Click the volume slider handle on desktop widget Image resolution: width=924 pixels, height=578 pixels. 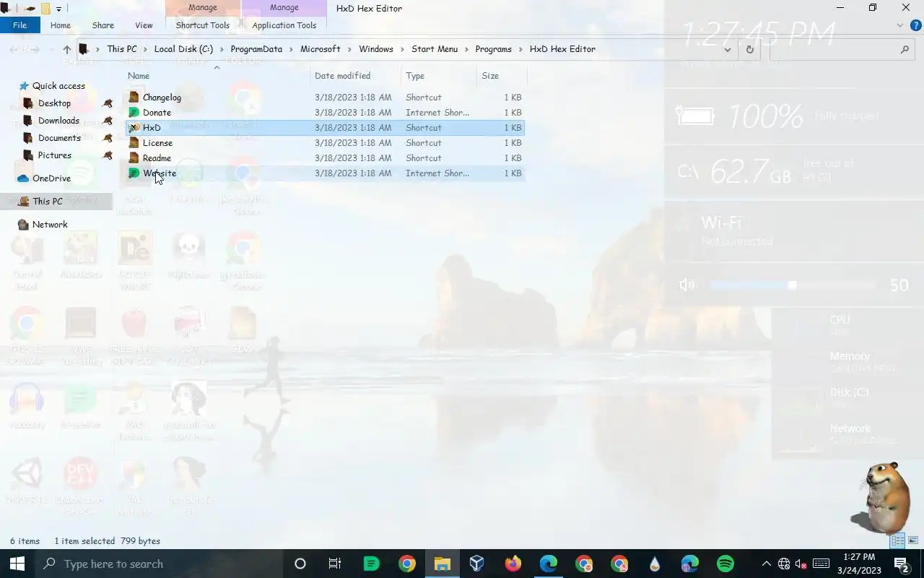click(x=792, y=285)
